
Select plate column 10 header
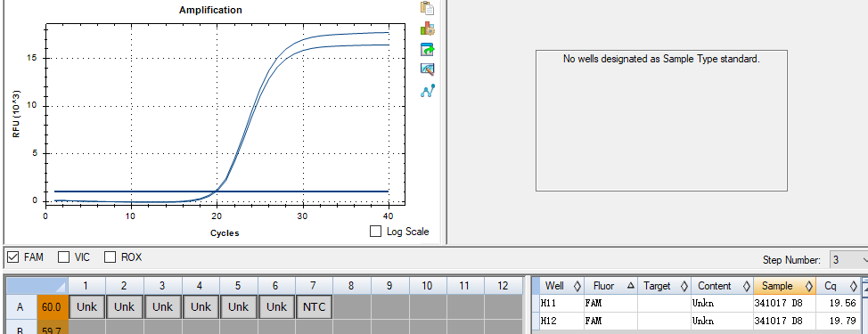428,286
